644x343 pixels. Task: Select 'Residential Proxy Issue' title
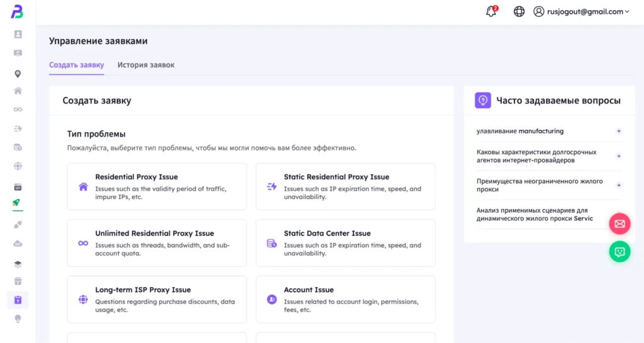pos(136,177)
